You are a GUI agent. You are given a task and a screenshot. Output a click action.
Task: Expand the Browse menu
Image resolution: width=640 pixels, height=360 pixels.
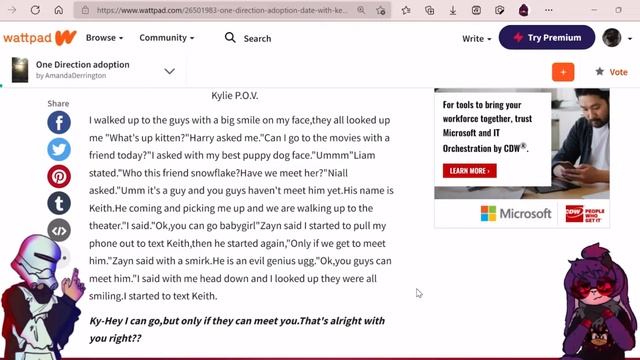tap(104, 38)
